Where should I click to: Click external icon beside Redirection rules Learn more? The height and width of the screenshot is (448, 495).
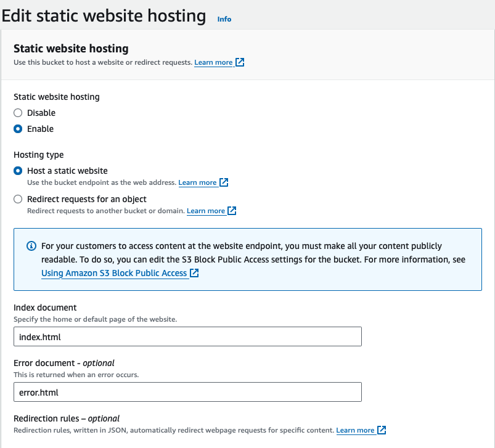(x=382, y=430)
